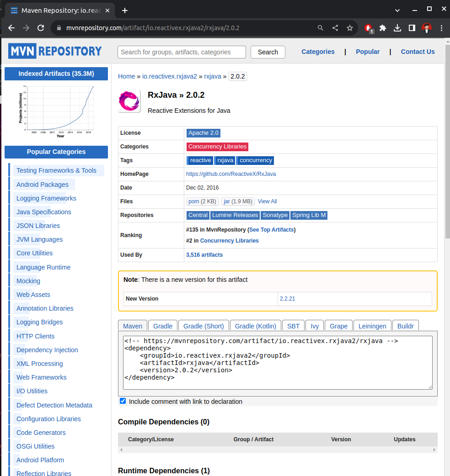
Task: Switch to the Gradle tab
Action: point(162,326)
